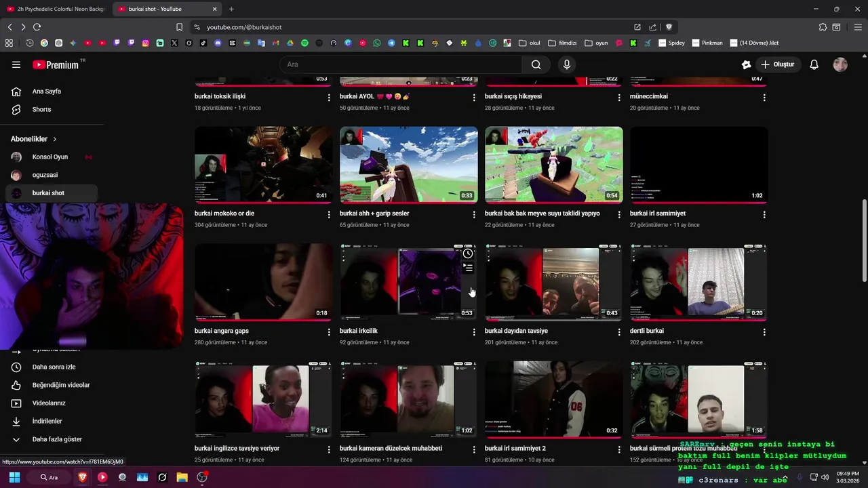Image resolution: width=868 pixels, height=488 pixels.
Task: Open the filmdizi bookmarks folder
Action: (x=562, y=43)
